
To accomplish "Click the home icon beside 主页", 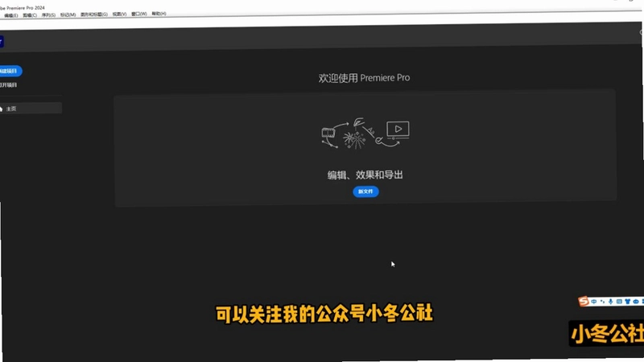I will click(2, 109).
